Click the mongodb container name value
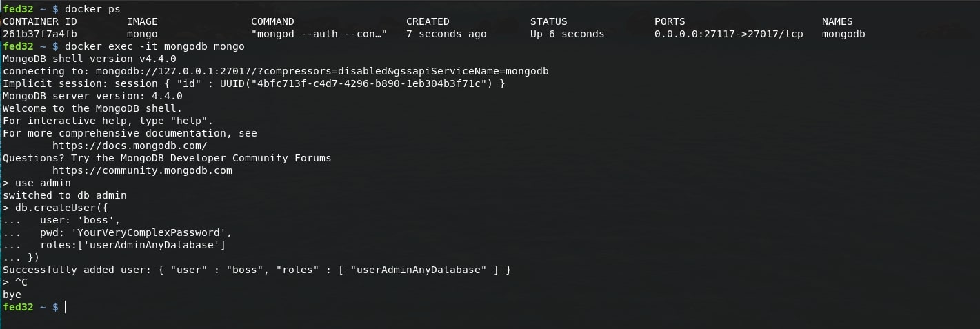 (x=843, y=34)
